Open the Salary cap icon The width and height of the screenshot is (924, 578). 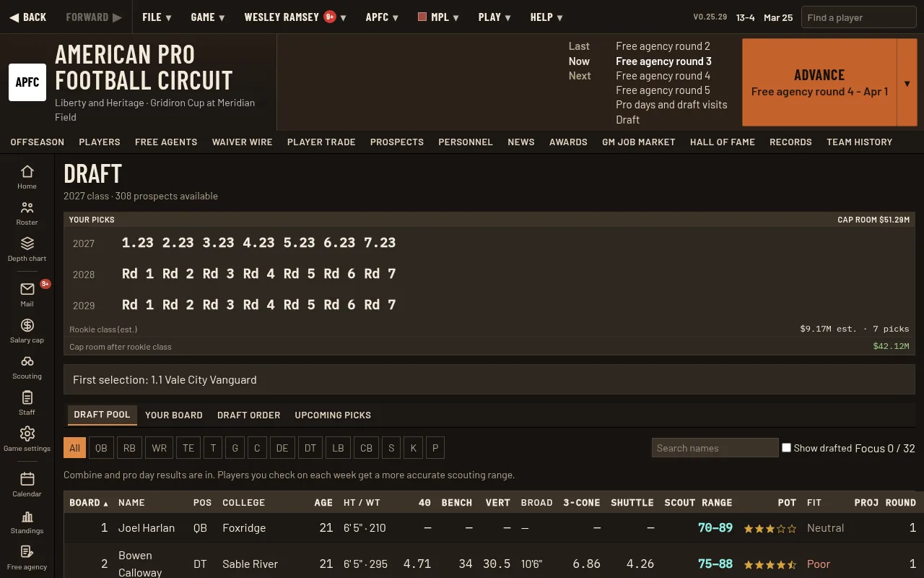coord(27,331)
